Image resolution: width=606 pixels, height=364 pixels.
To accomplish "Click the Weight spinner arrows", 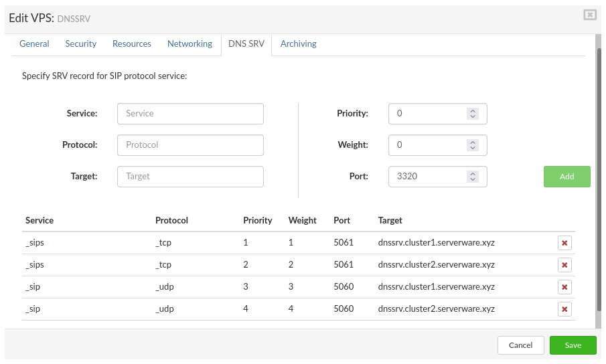I will click(473, 145).
